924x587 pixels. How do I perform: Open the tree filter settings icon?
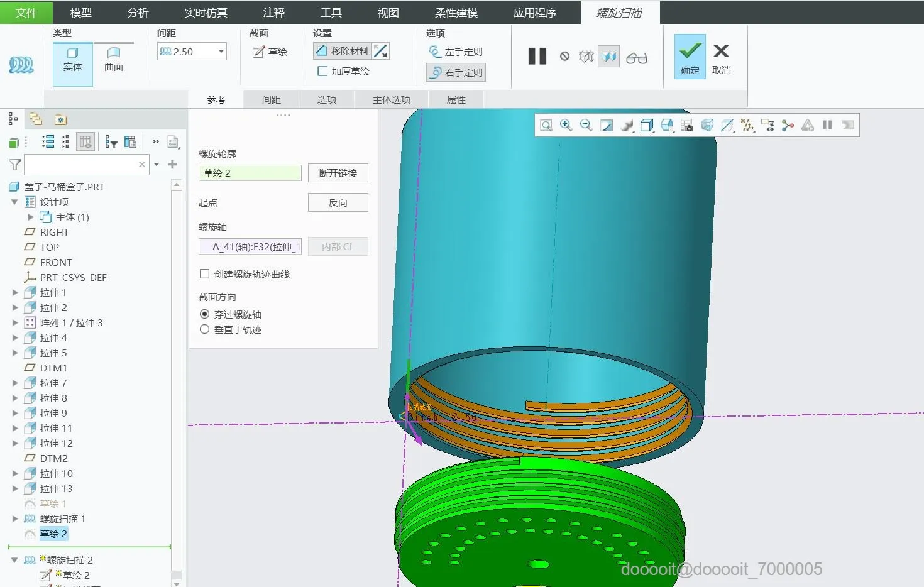111,142
